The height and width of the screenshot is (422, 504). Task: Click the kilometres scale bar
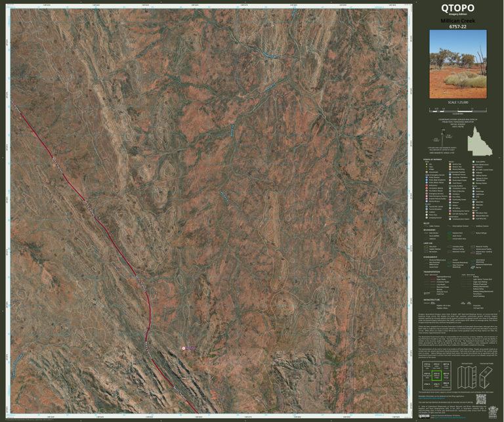click(457, 110)
